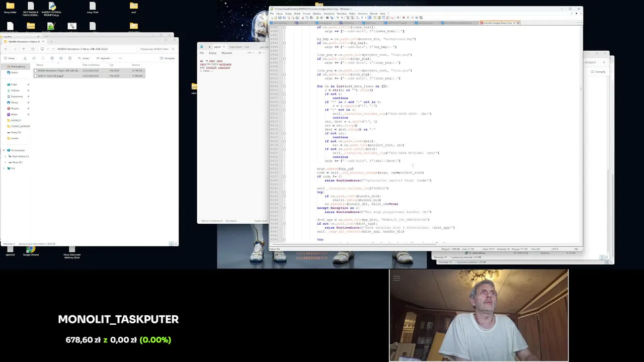644x362 pixels.
Task: Collapse fold at 'if os.path.isfile(logo_png)' line
Action: click(x=284, y=58)
